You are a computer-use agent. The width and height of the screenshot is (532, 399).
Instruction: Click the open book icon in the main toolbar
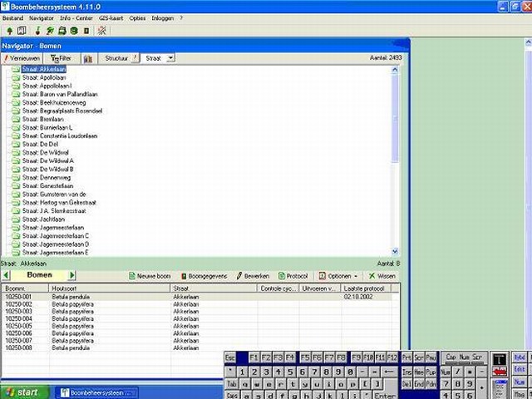coord(22,31)
